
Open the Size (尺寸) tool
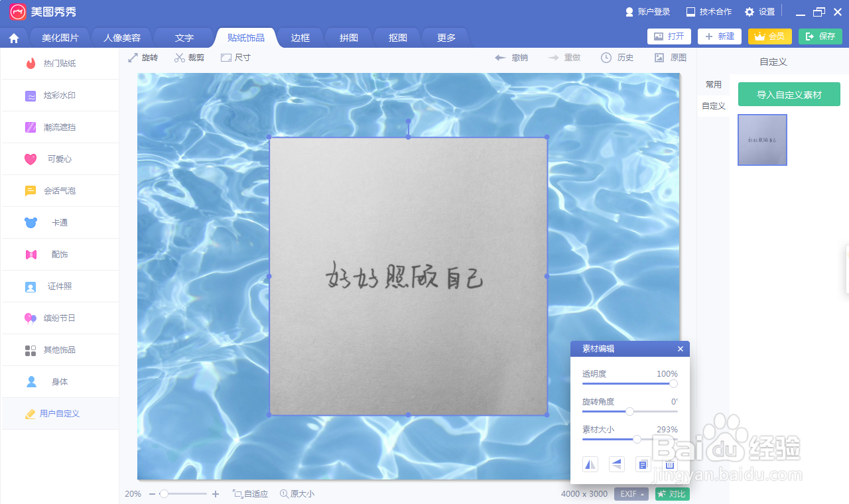click(x=235, y=57)
